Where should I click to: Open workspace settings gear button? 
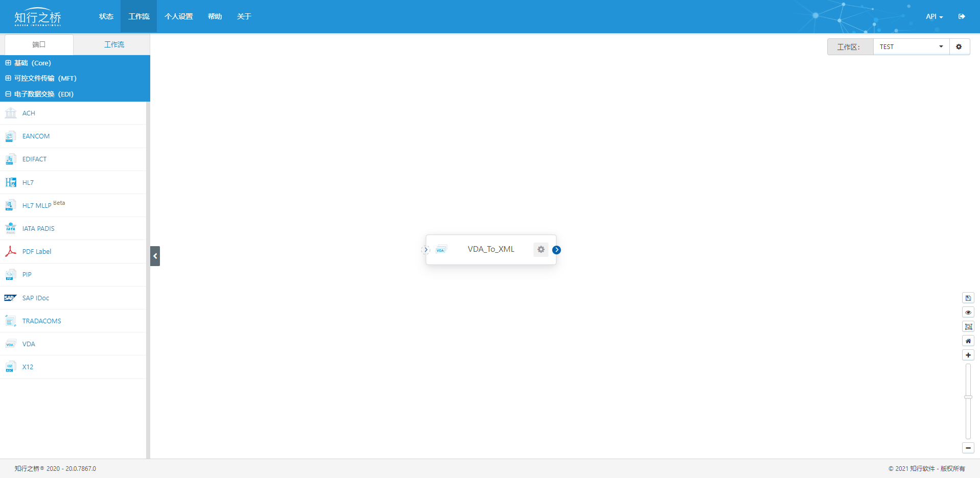pyautogui.click(x=959, y=46)
